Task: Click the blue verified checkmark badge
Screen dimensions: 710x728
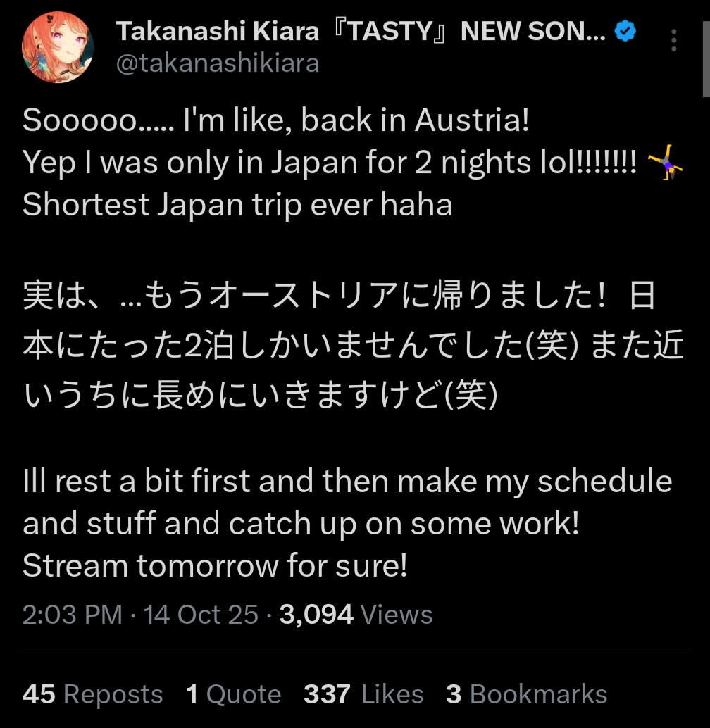Action: [625, 31]
